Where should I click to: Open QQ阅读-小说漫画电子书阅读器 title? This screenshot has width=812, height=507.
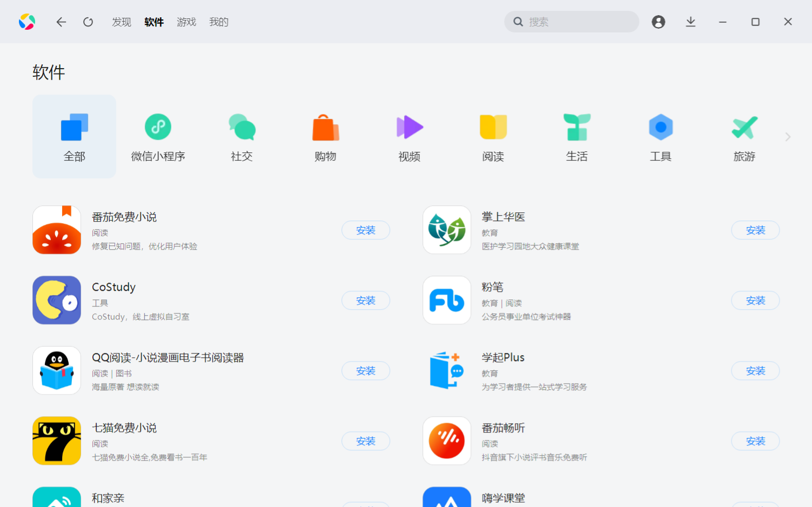(168, 357)
